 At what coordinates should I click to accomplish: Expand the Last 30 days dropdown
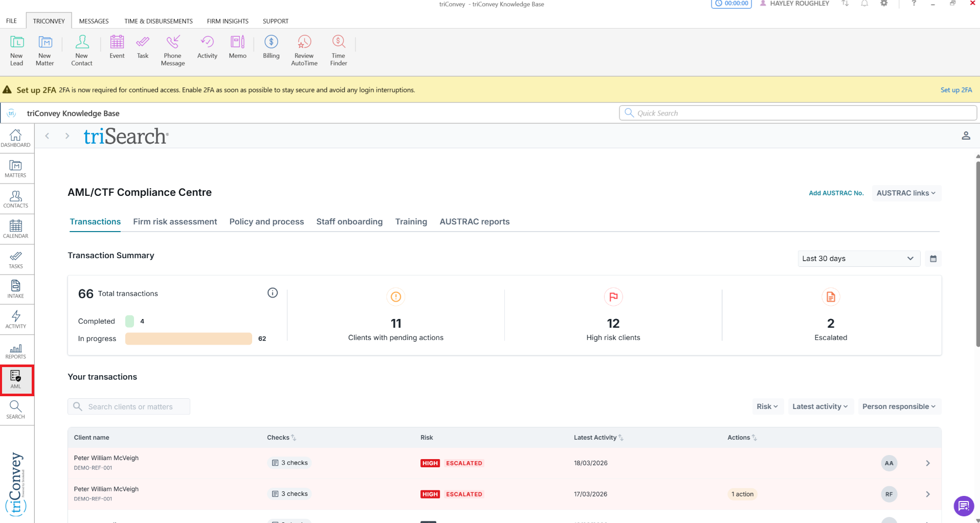point(858,259)
